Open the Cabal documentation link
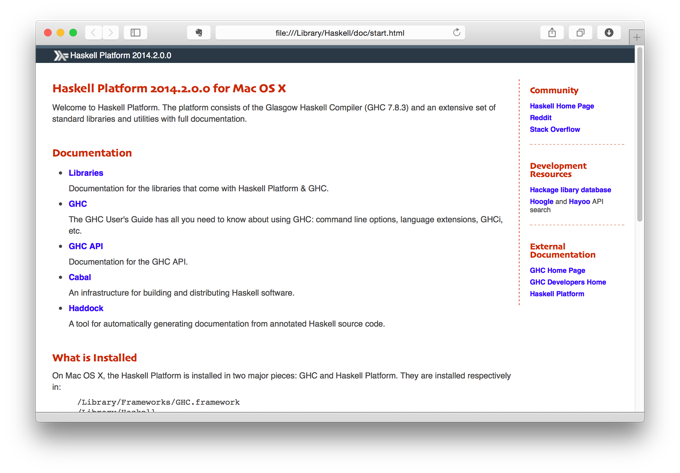680x473 pixels. click(80, 277)
